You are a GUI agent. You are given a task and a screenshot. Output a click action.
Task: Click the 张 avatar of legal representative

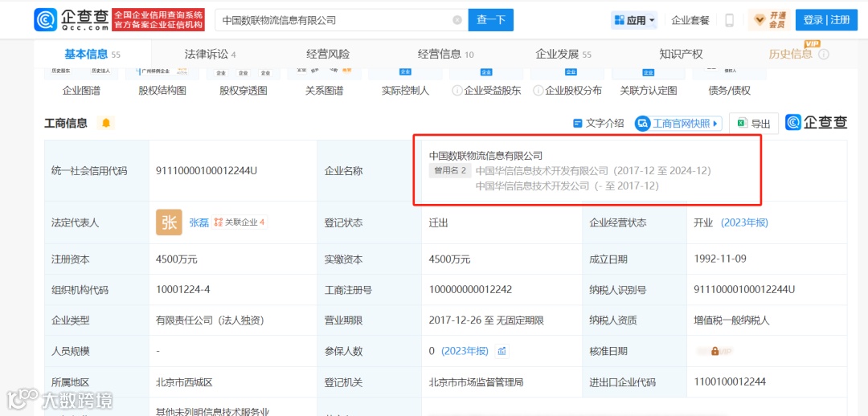click(x=169, y=222)
